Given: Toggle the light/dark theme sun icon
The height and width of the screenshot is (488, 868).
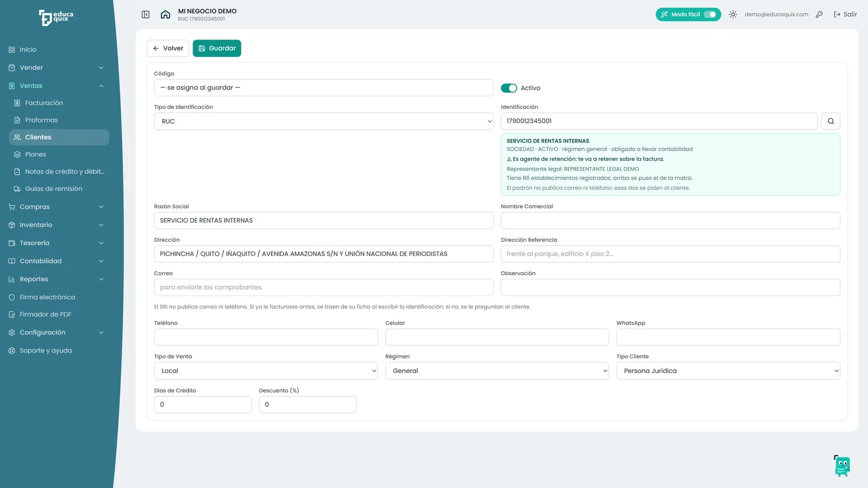Looking at the screenshot, I should pyautogui.click(x=733, y=15).
